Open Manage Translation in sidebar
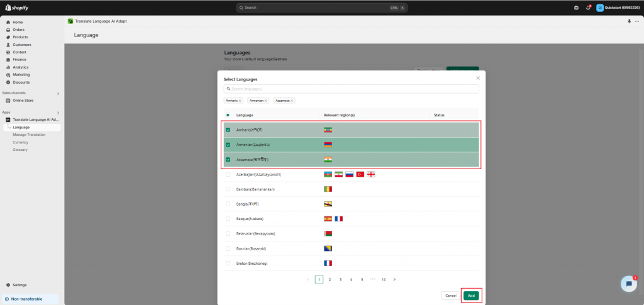This screenshot has width=644, height=305. pos(29,135)
